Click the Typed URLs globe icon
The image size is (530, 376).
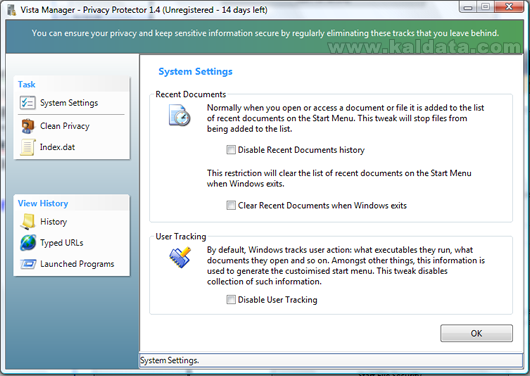point(28,243)
